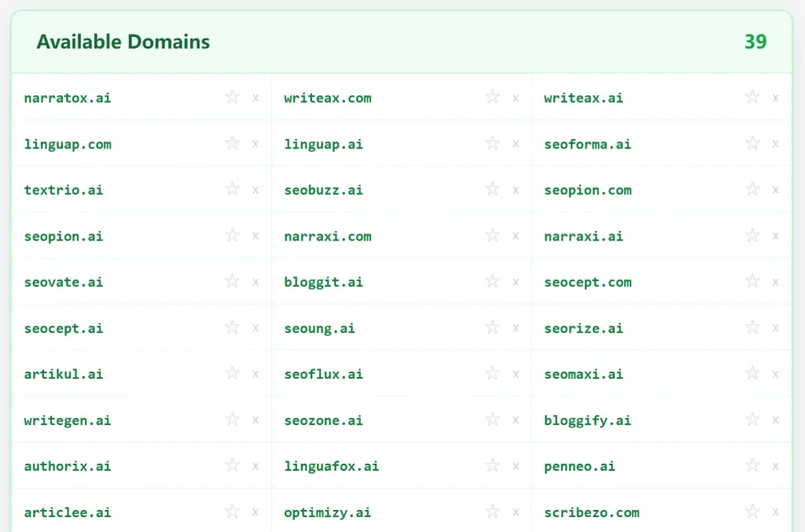Favorite seomaxi.ai with the star
The height and width of the screenshot is (532, 805).
752,374
